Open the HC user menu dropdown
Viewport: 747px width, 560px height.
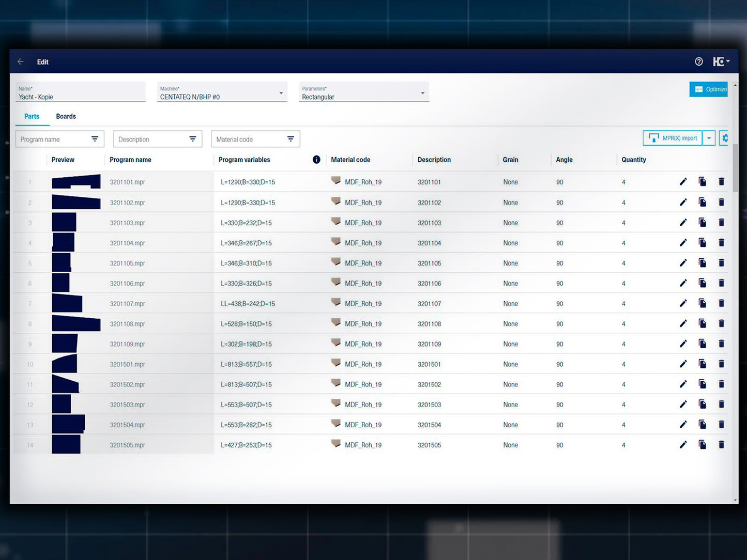point(721,62)
